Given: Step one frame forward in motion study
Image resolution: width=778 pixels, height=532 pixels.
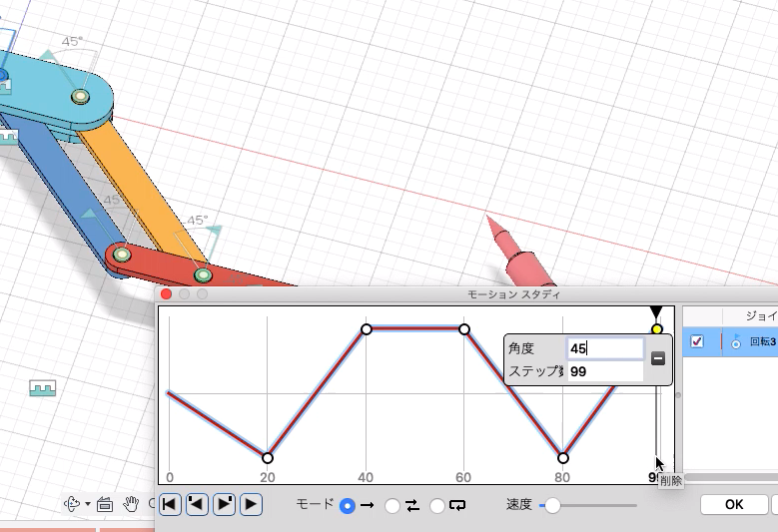Looking at the screenshot, I should click(224, 505).
